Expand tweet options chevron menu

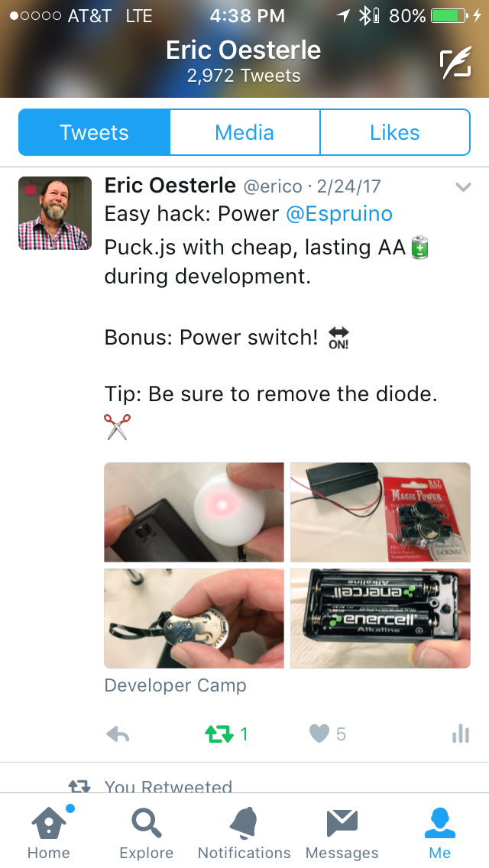tap(463, 187)
